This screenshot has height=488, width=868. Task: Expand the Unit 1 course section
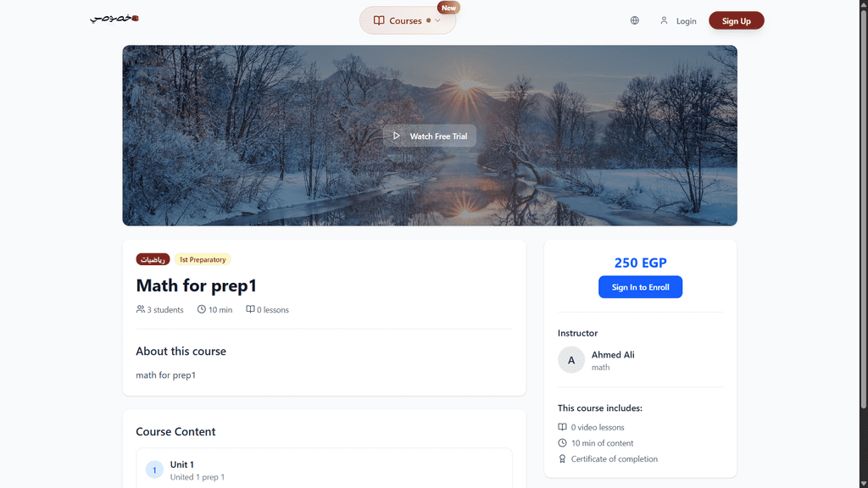coord(324,469)
